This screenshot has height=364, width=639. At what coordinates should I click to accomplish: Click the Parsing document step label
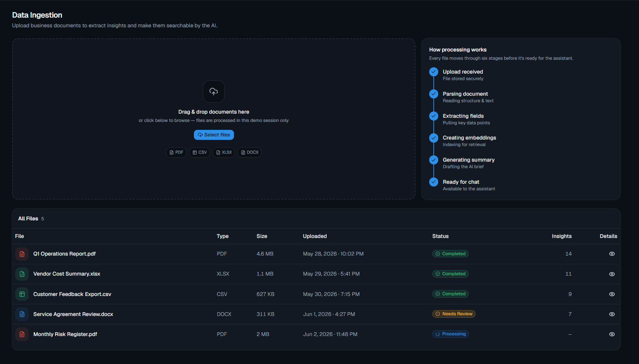(465, 94)
